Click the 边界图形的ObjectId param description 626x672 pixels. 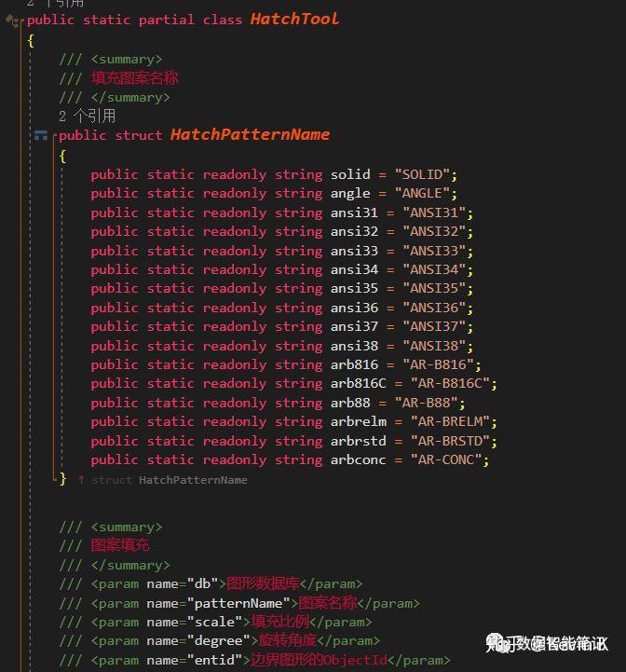[x=320, y=660]
